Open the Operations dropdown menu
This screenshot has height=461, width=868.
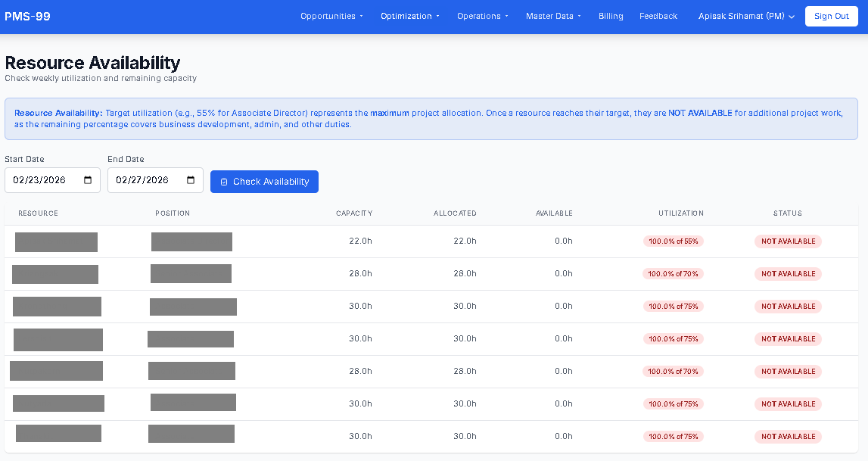pos(482,16)
